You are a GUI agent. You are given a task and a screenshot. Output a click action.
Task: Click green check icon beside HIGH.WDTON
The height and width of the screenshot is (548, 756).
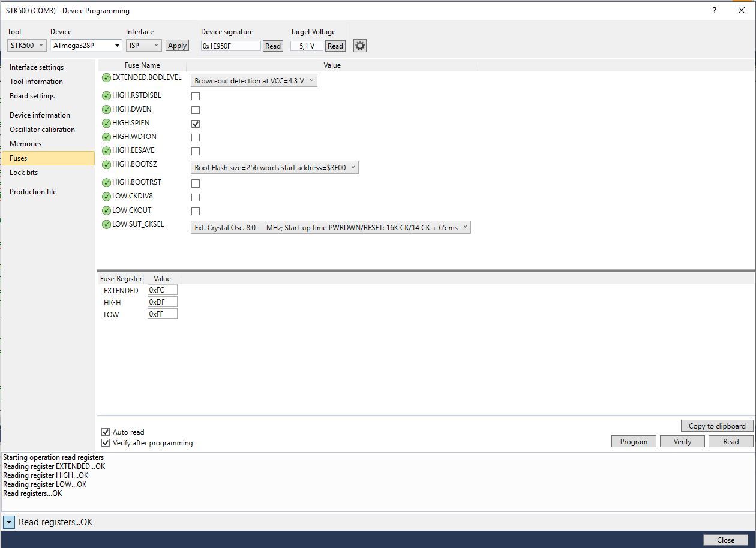(x=106, y=137)
